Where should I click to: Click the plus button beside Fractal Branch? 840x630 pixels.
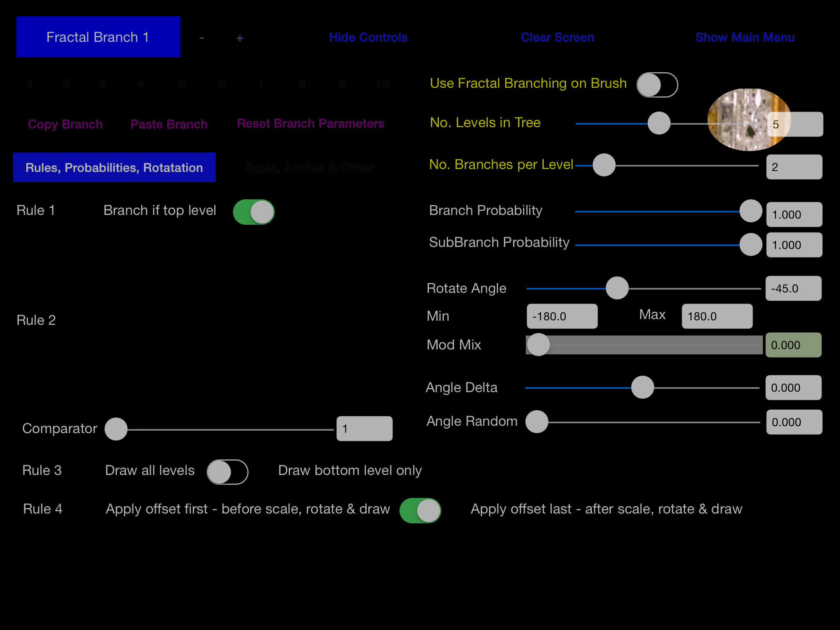pos(240,38)
